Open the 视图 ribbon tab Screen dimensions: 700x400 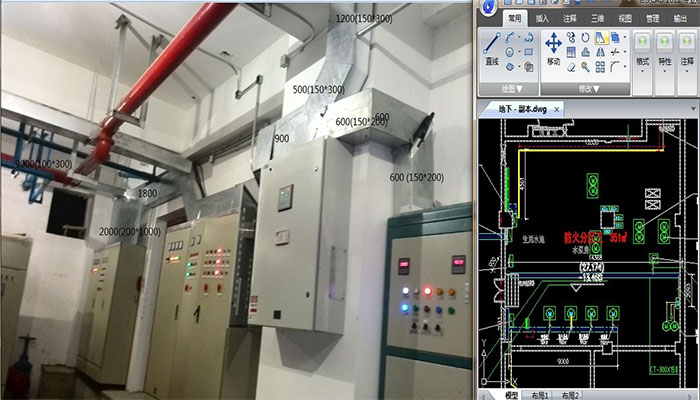coord(624,18)
